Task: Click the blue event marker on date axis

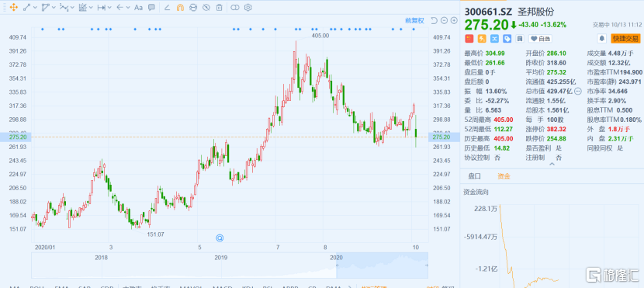Action: click(220, 238)
